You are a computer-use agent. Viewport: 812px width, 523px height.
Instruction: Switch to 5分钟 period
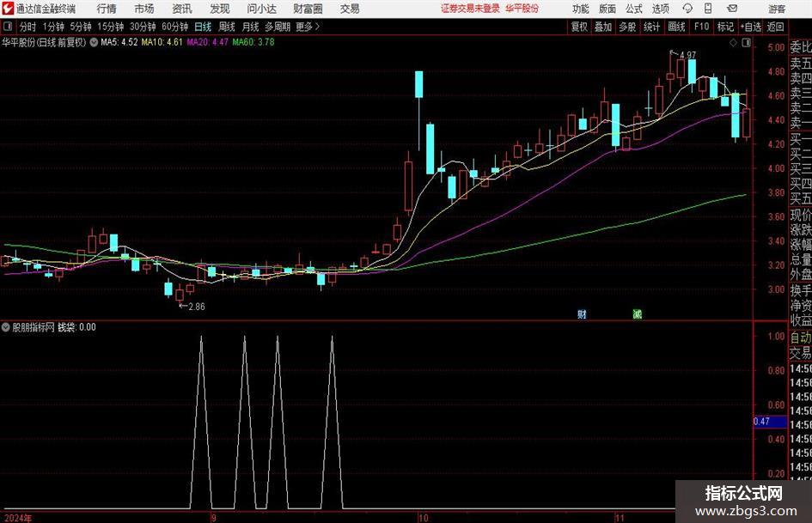click(81, 27)
